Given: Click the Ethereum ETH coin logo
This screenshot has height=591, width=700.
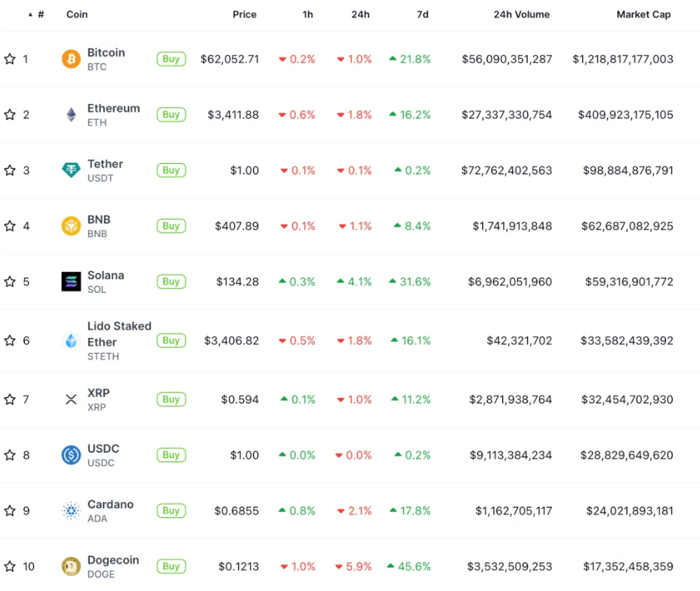Looking at the screenshot, I should [70, 115].
